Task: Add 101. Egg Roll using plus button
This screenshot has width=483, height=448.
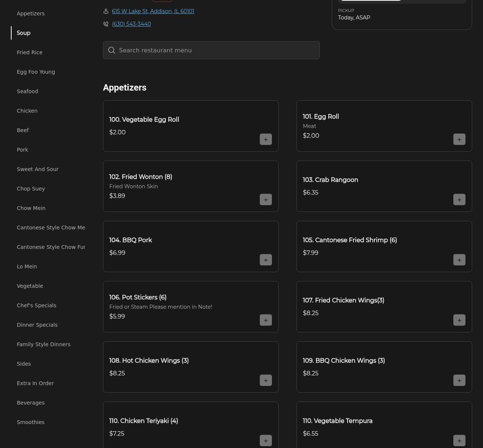Action: [459, 139]
